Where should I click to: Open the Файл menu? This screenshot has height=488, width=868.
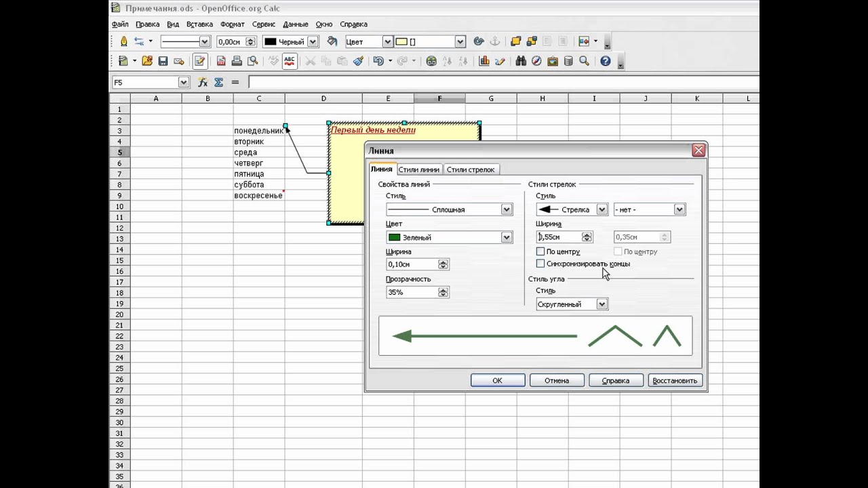point(120,24)
